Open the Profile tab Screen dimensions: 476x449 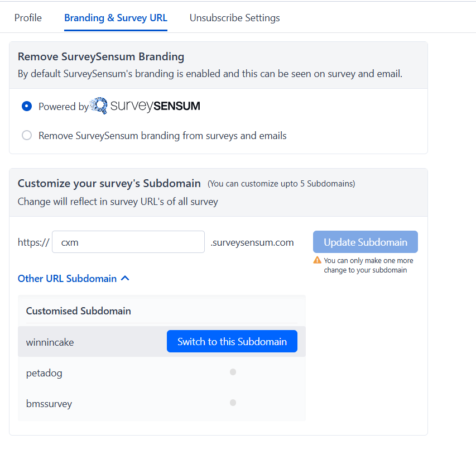point(28,18)
